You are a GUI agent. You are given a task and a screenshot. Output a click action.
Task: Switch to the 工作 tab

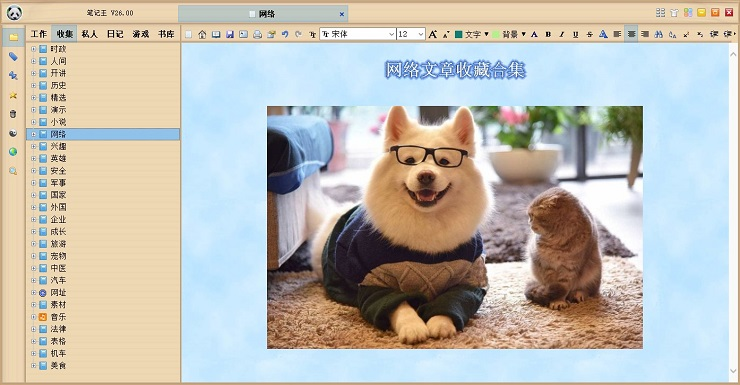39,34
